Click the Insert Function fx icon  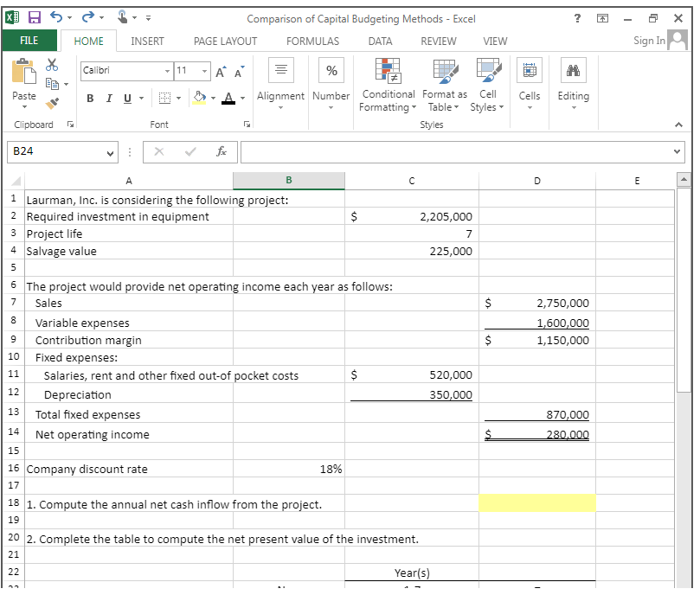pyautogui.click(x=221, y=151)
